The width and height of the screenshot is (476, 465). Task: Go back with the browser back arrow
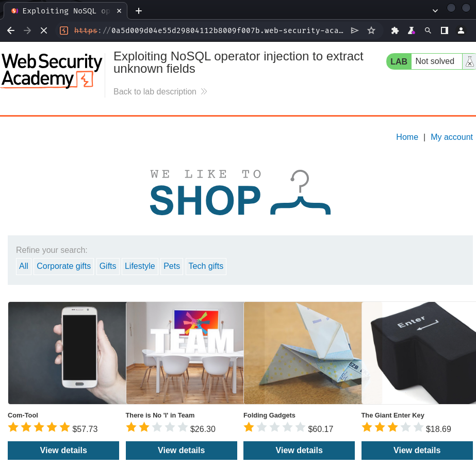pyautogui.click(x=11, y=30)
